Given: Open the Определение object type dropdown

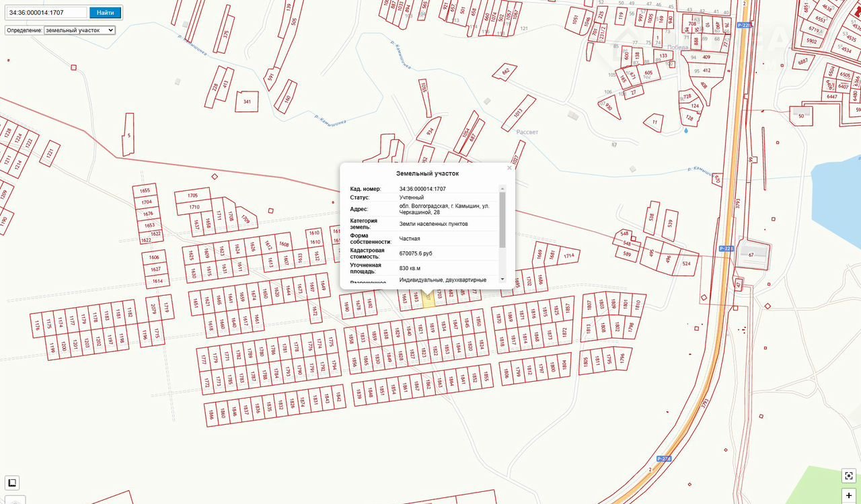Looking at the screenshot, I should pos(79,30).
